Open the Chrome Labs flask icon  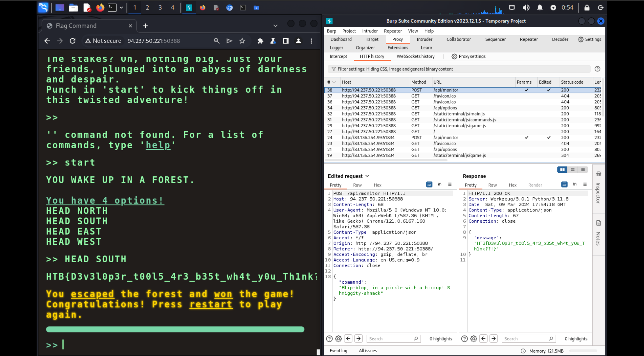[x=273, y=41]
